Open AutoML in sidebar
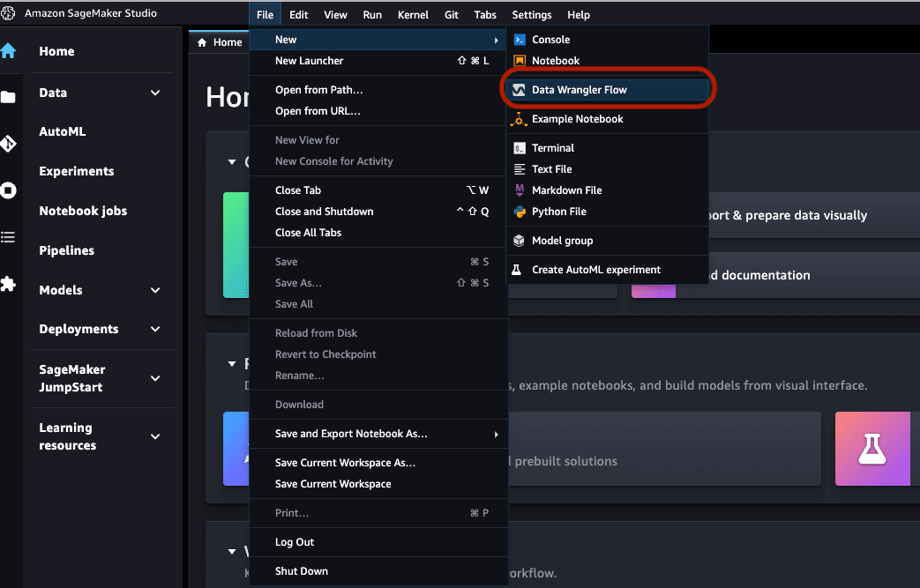920x588 pixels. point(63,131)
